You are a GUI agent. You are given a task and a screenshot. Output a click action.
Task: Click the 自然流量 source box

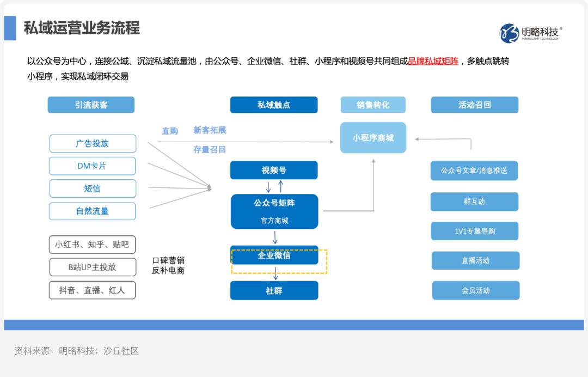click(x=92, y=211)
